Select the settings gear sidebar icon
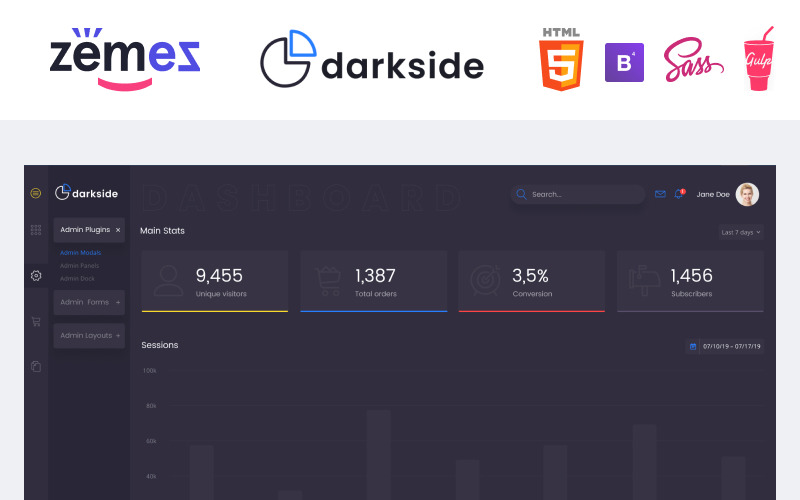The width and height of the screenshot is (800, 500). click(36, 275)
